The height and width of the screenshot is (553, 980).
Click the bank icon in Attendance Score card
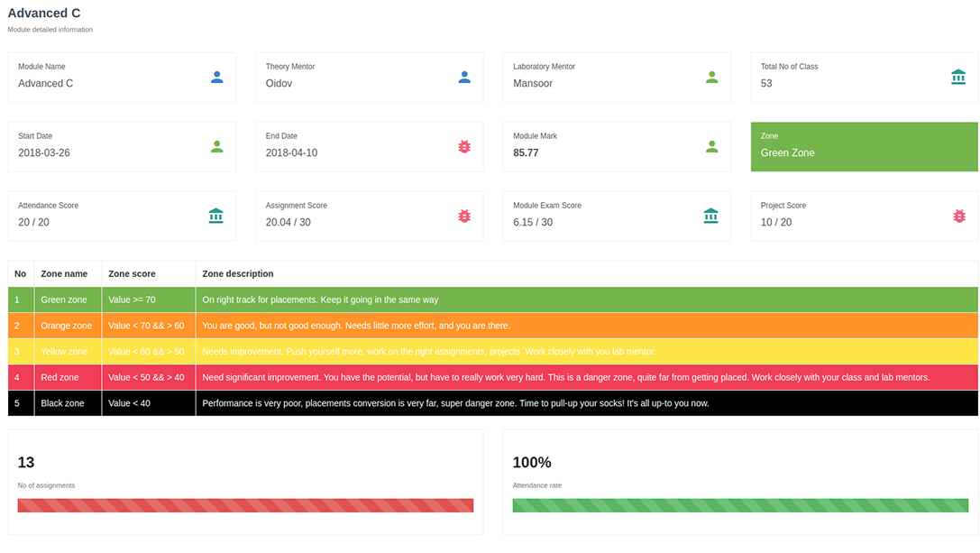[215, 216]
